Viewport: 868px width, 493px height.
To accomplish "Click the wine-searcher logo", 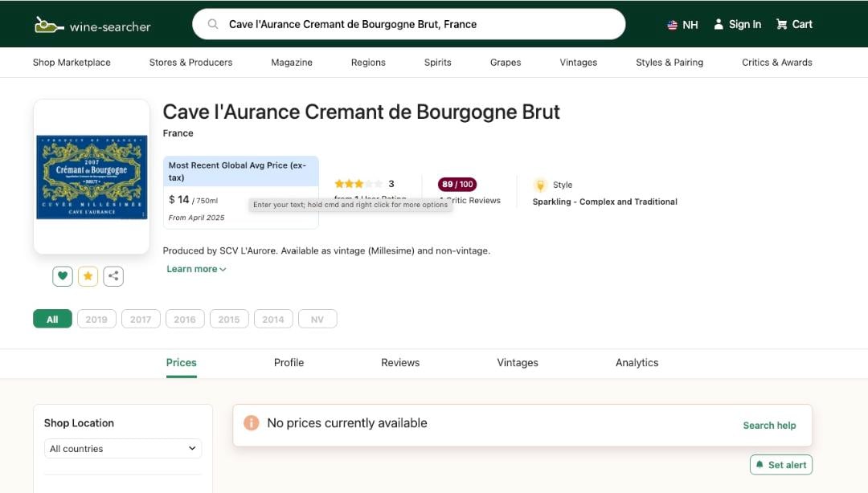I will pos(92,26).
